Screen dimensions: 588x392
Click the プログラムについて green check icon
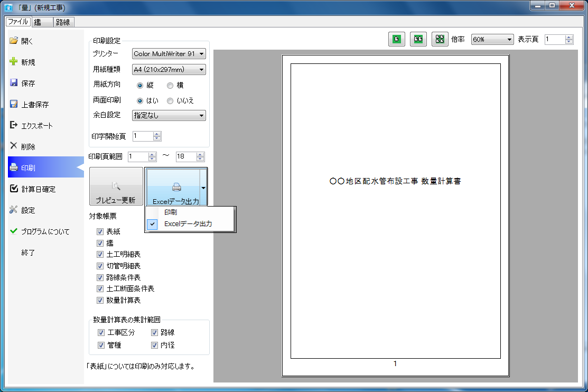pyautogui.click(x=14, y=231)
